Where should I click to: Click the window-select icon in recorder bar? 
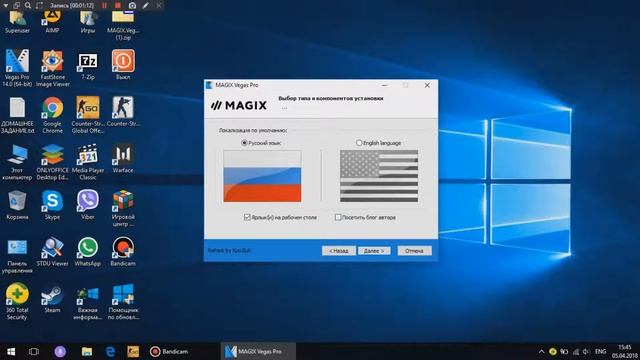coord(16,5)
